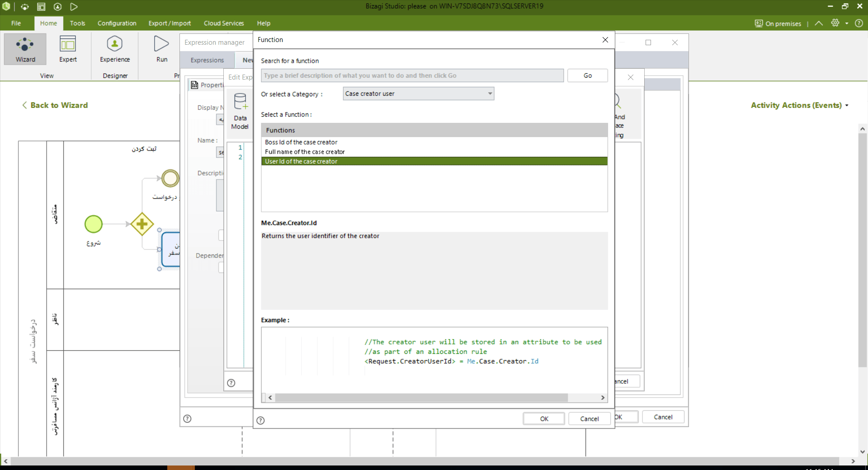868x470 pixels.
Task: Click the Me.Case.Creator.Id example code line
Action: [452, 361]
